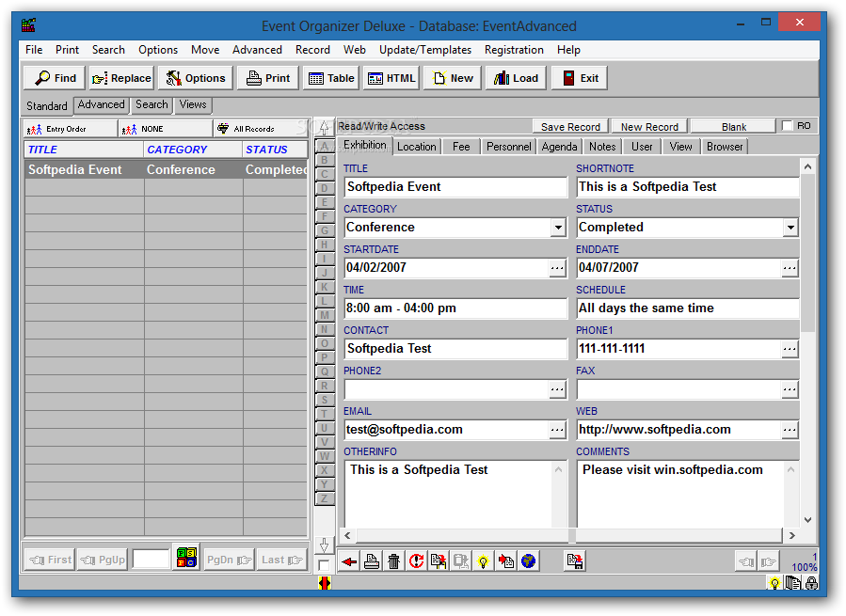Screen dimensions: 846x616
Task: Click the yellow and red splitter arrows icon
Action: click(325, 583)
